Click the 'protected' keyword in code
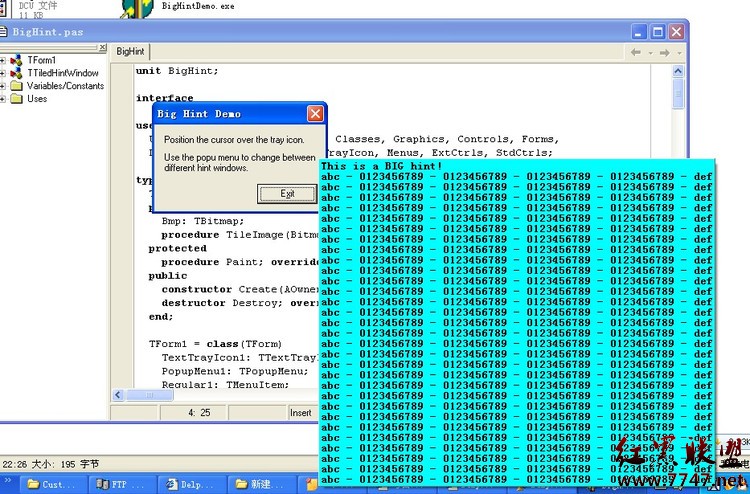 point(177,248)
